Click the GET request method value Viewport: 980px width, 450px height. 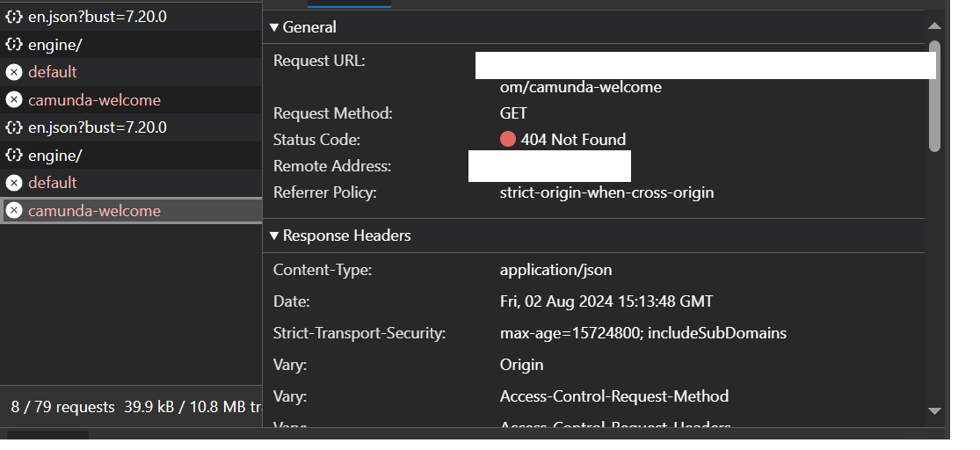pos(513,113)
